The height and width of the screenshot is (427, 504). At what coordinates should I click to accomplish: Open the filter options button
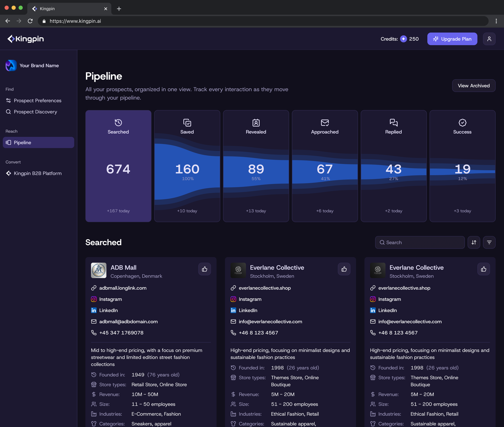489,242
